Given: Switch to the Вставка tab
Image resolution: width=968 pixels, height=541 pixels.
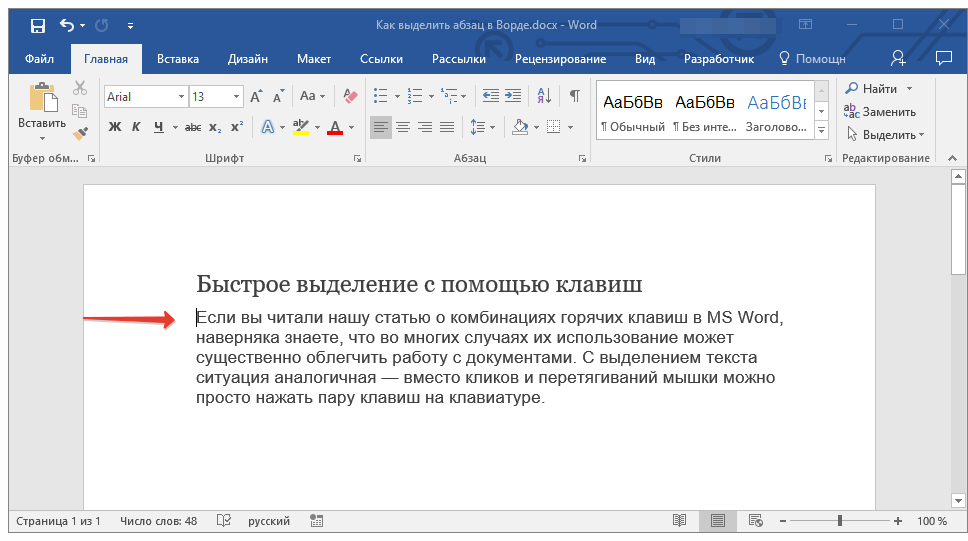Looking at the screenshot, I should [178, 59].
